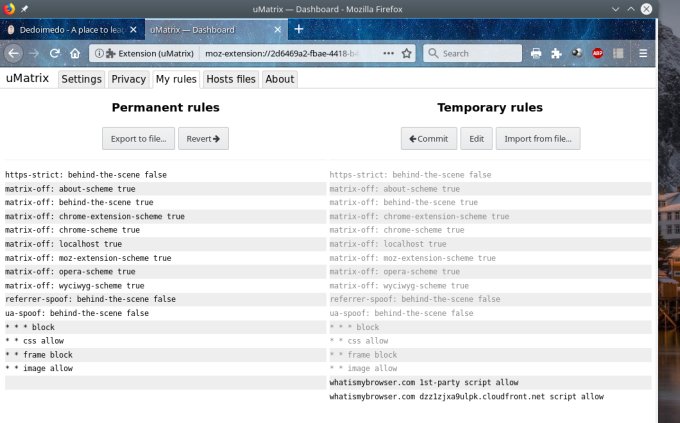680x423 pixels.
Task: Focus the Firefox Search box
Action: (x=472, y=53)
